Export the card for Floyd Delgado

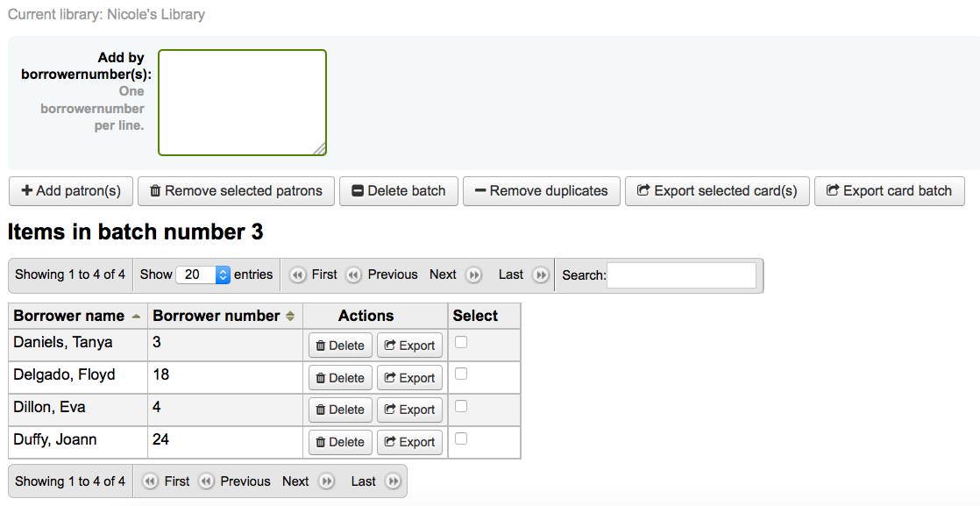point(409,378)
